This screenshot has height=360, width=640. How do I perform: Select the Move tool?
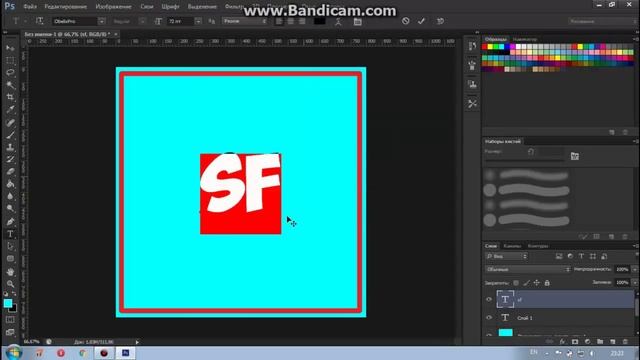[10, 48]
